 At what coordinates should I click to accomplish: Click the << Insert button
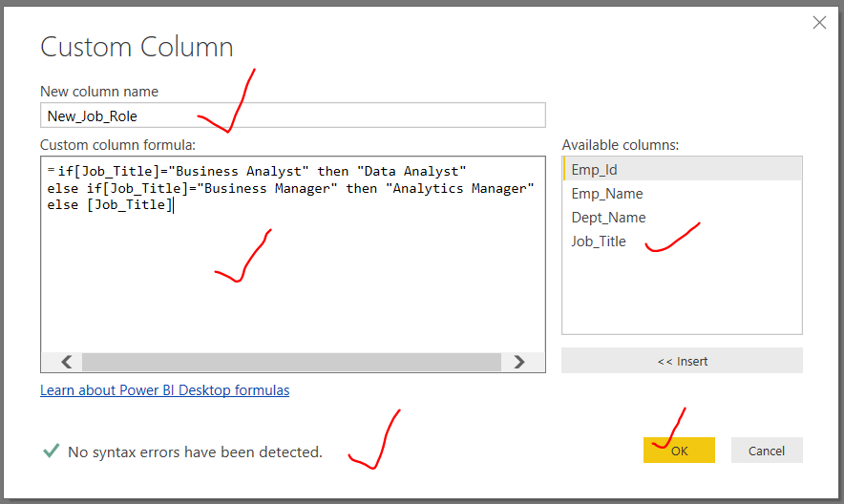(x=682, y=361)
